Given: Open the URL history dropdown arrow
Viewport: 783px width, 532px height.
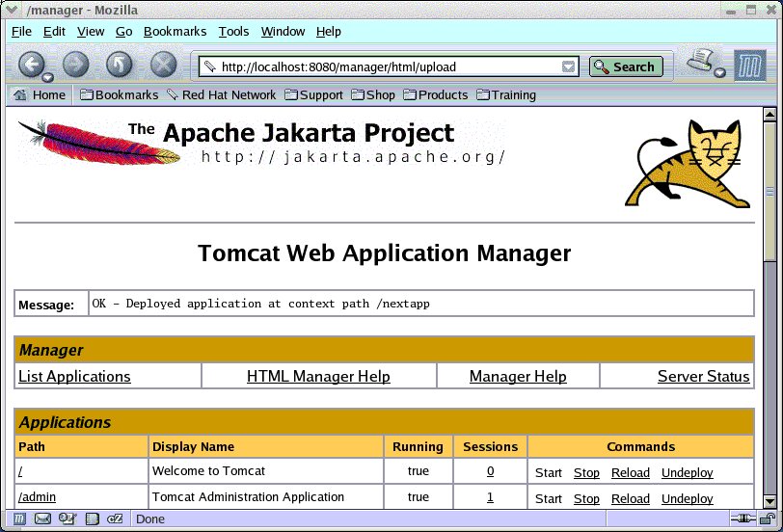Looking at the screenshot, I should 568,66.
